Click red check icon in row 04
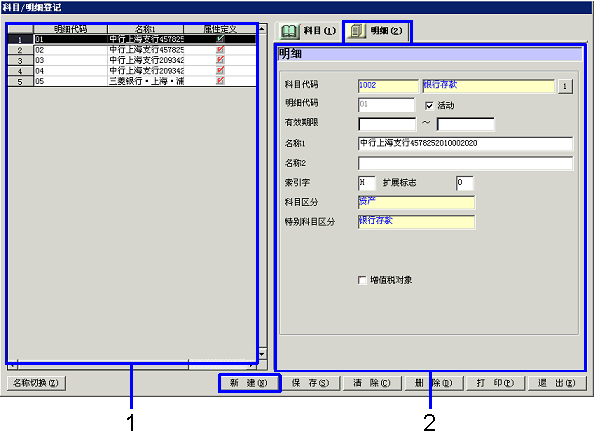The height and width of the screenshot is (438, 594). (220, 70)
